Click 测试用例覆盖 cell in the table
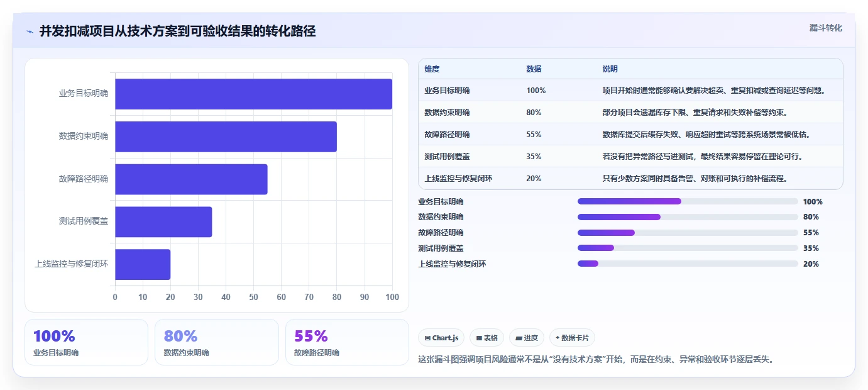868x390 pixels. pos(447,157)
